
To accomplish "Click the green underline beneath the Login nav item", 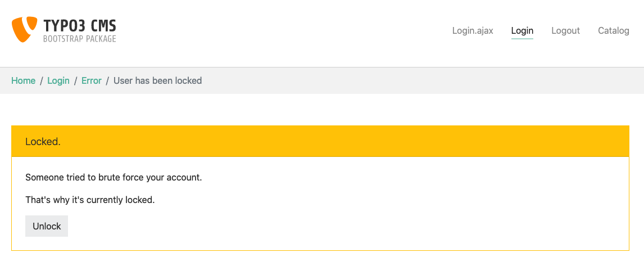I will tap(522, 39).
